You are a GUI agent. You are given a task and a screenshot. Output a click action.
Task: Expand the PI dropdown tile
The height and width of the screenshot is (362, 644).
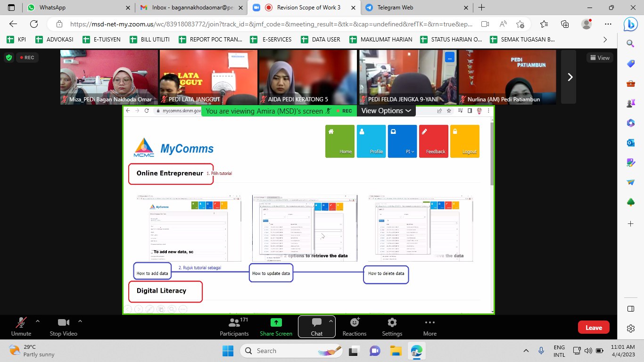coord(402,141)
